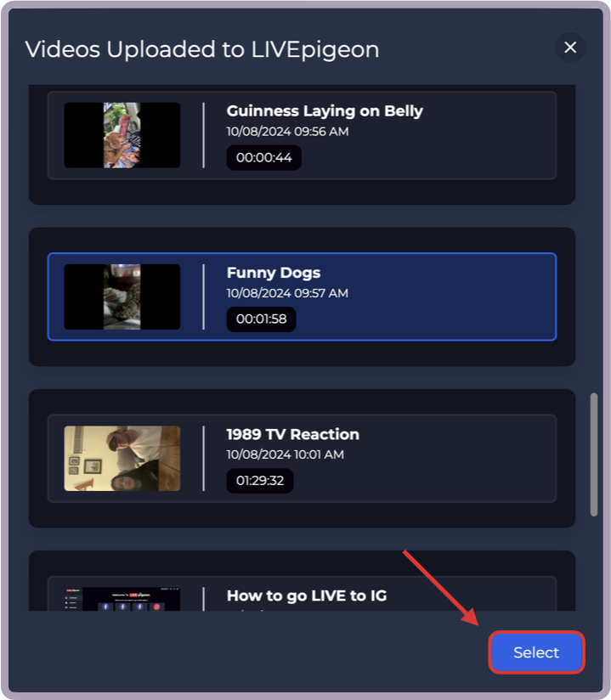The image size is (611, 700).
Task: Pick the 1989 TV Reaction title
Action: pos(292,434)
